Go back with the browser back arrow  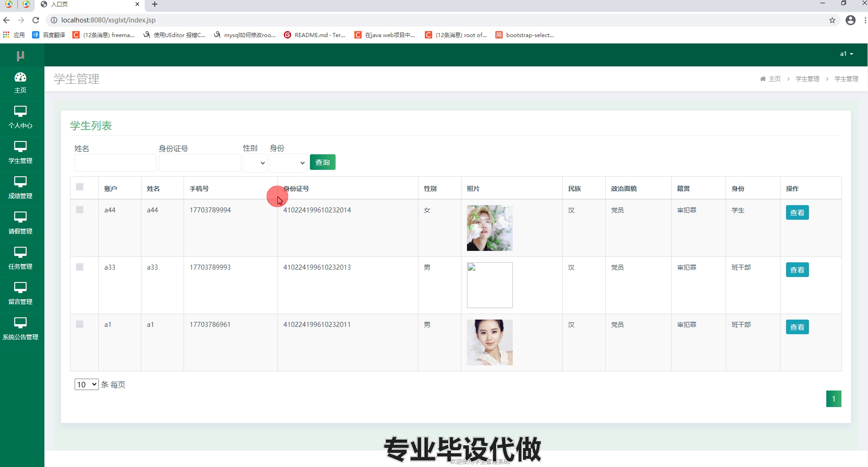click(x=6, y=20)
